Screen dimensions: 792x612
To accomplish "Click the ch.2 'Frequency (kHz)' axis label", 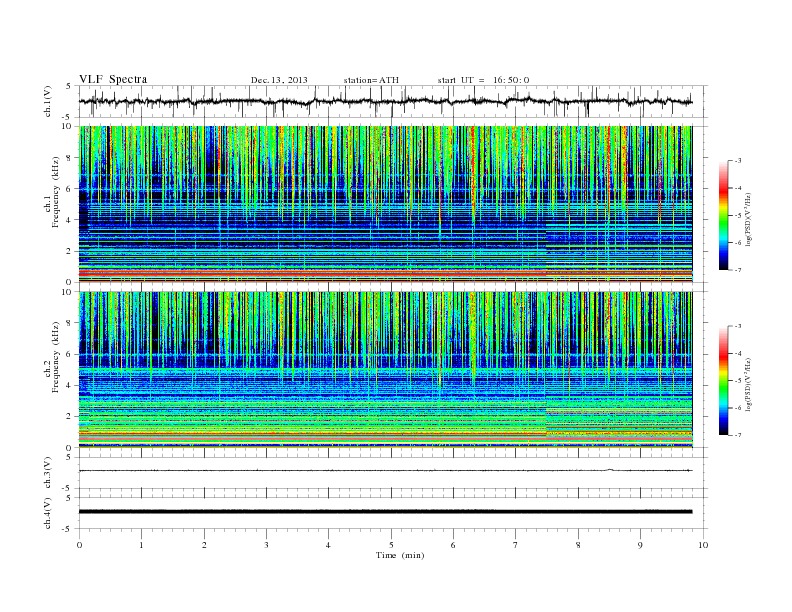I will tap(56, 356).
